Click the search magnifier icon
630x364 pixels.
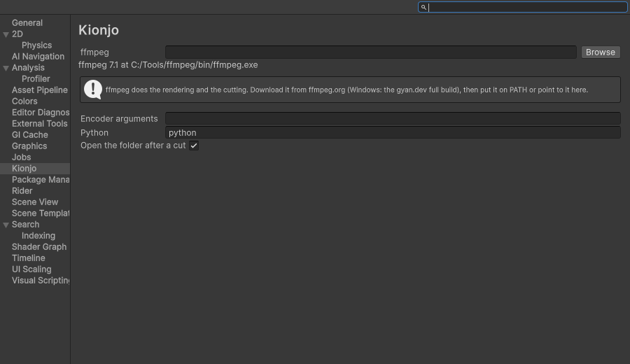click(423, 7)
